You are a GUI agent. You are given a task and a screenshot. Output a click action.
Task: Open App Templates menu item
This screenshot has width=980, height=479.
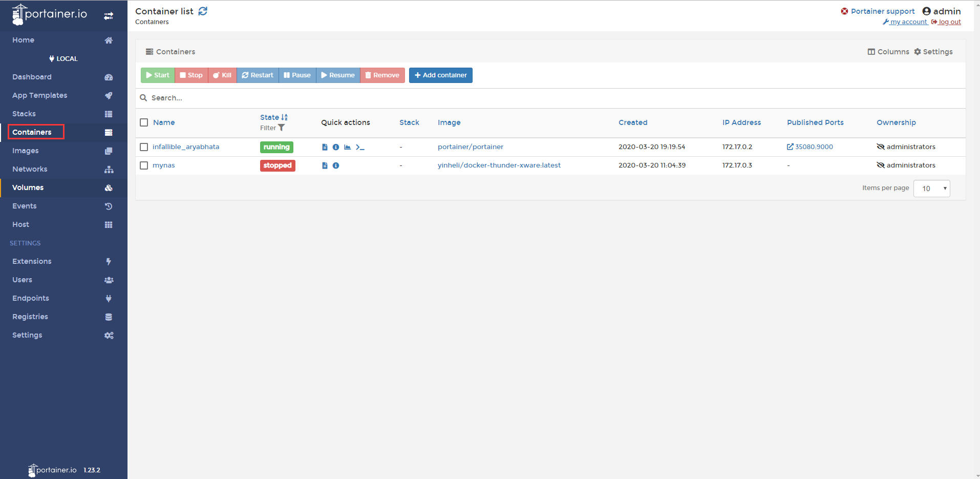(x=40, y=95)
